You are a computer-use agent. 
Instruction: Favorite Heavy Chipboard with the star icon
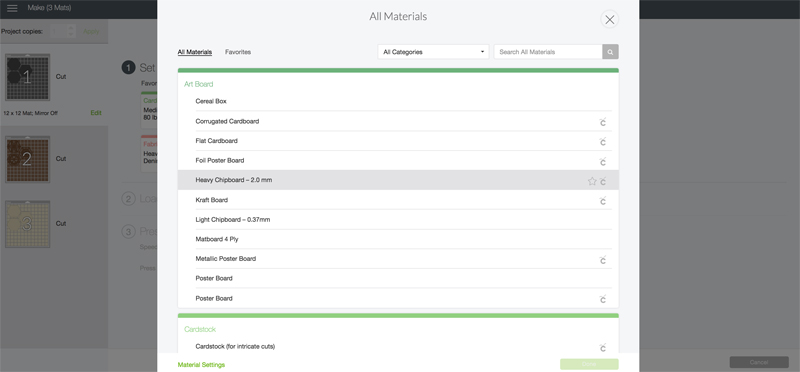point(592,181)
